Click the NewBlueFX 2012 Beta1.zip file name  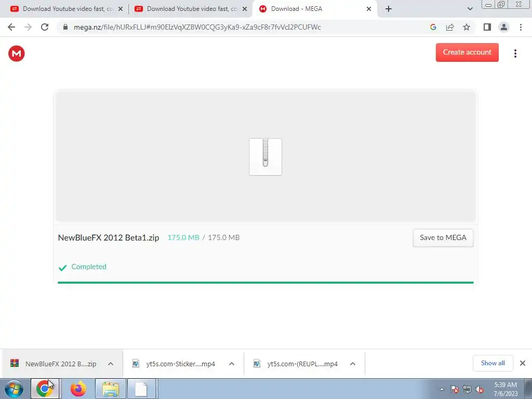tap(109, 237)
